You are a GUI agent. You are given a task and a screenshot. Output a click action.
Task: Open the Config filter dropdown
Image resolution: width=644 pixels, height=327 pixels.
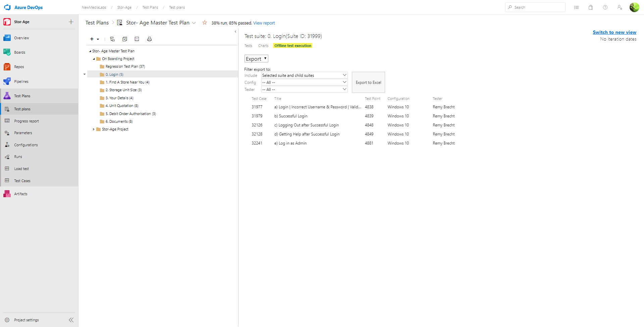pos(304,82)
